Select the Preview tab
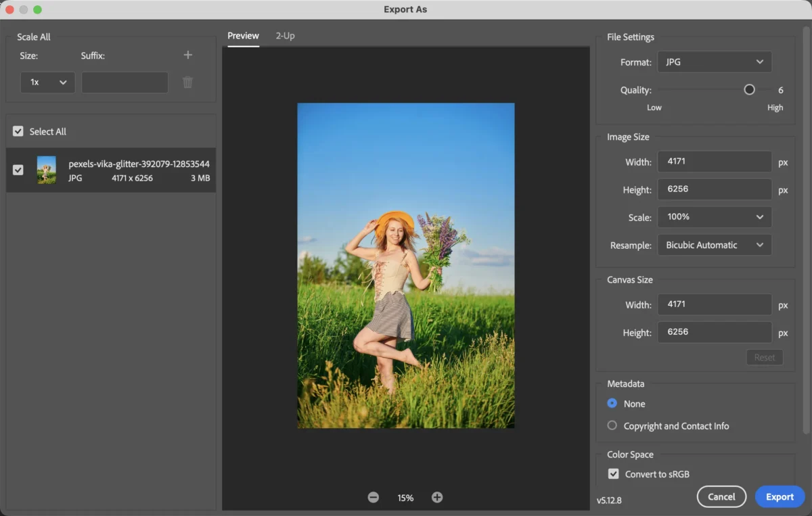Image resolution: width=812 pixels, height=516 pixels. point(243,35)
